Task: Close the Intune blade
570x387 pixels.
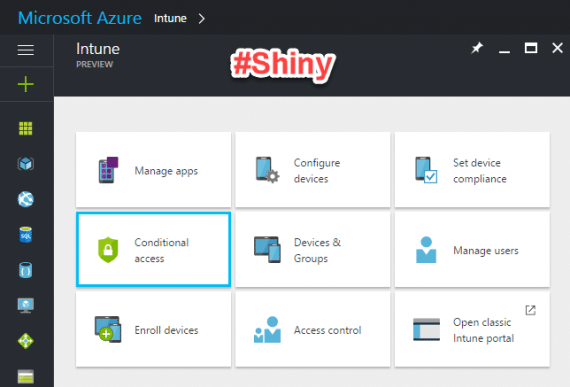Action: [557, 48]
